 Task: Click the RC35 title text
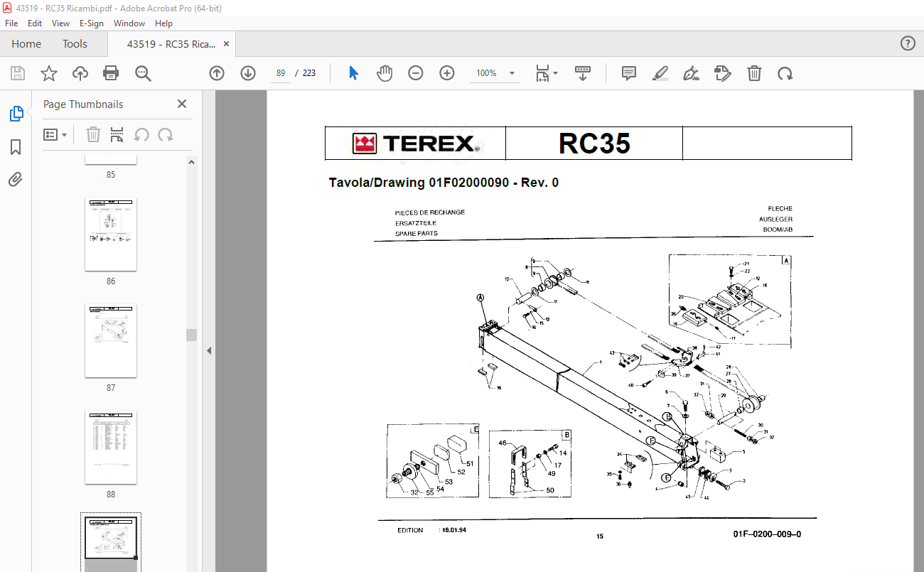594,144
